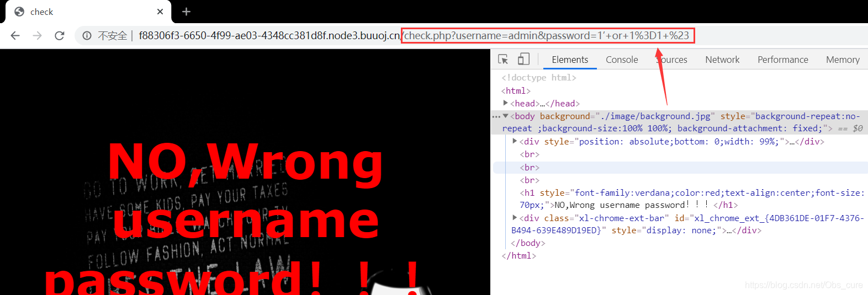This screenshot has height=295, width=868.
Task: Switch to the Console tab
Action: 622,60
